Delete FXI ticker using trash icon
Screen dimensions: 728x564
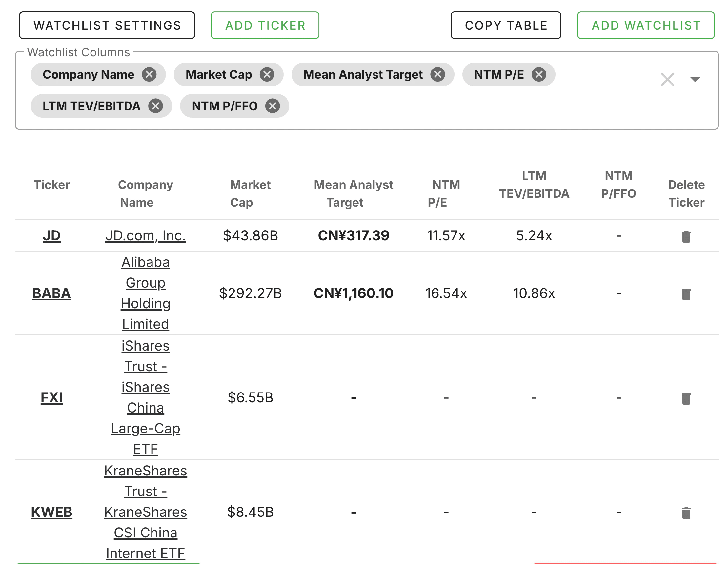pyautogui.click(x=686, y=398)
